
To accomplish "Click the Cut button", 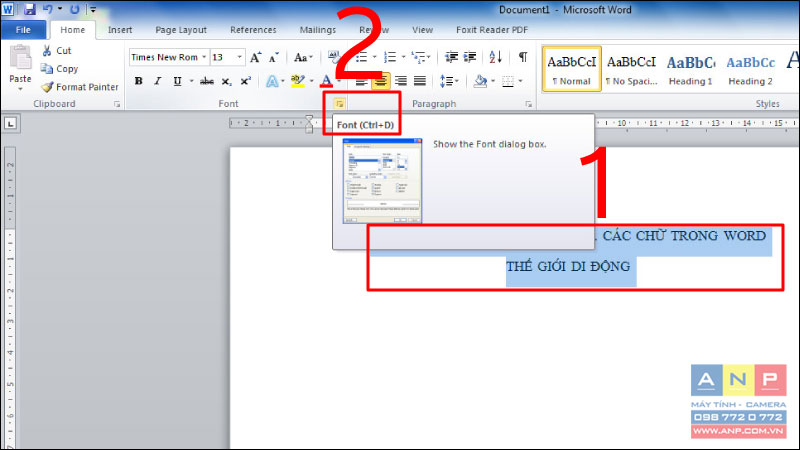I will (x=57, y=51).
